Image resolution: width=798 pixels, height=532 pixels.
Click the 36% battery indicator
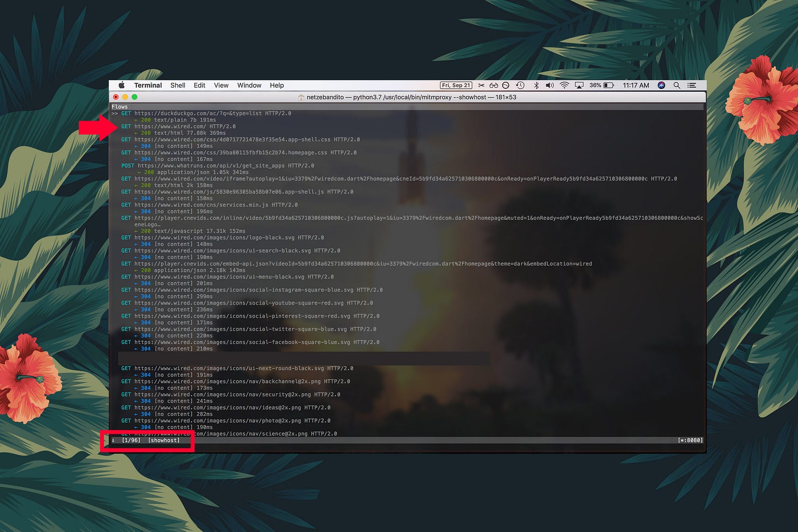tap(601, 85)
